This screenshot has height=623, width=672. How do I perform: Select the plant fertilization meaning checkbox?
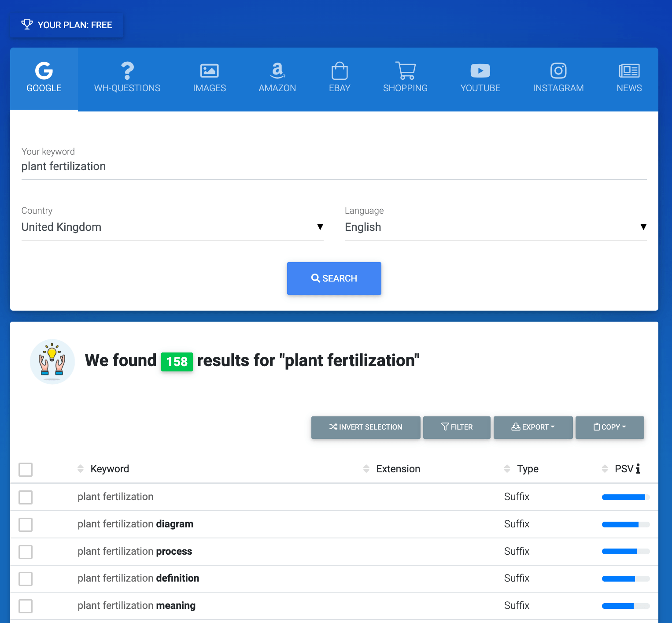(x=26, y=606)
